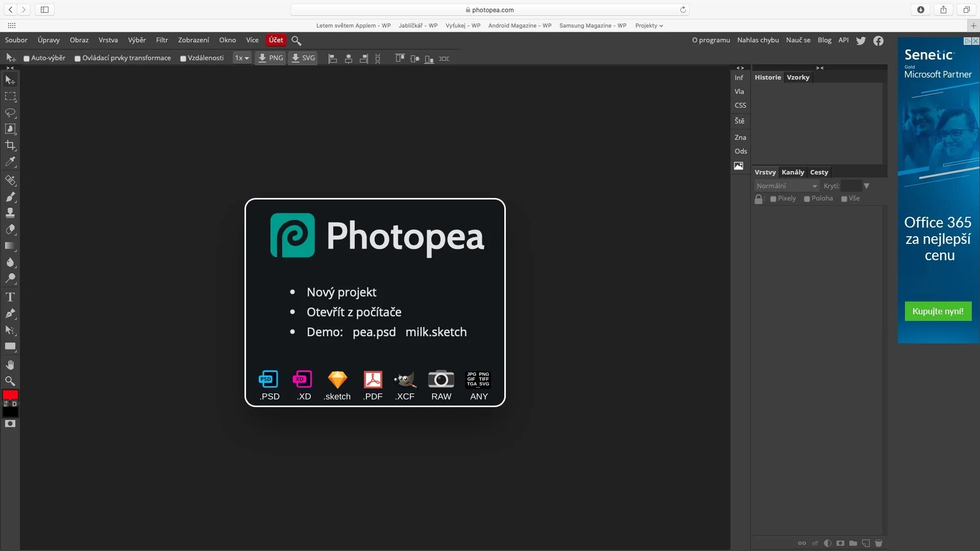Image resolution: width=980 pixels, height=551 pixels.
Task: Select the Lasso tool
Action: pos(10,112)
